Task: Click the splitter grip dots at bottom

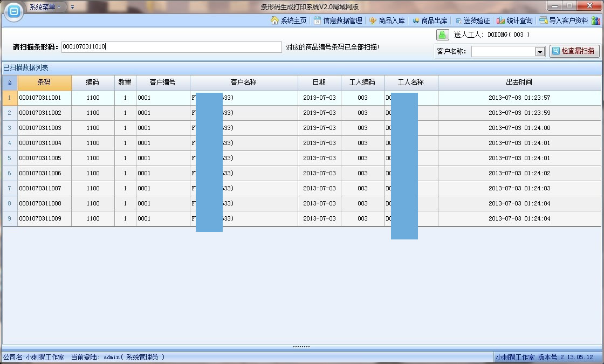Action: pos(301,347)
